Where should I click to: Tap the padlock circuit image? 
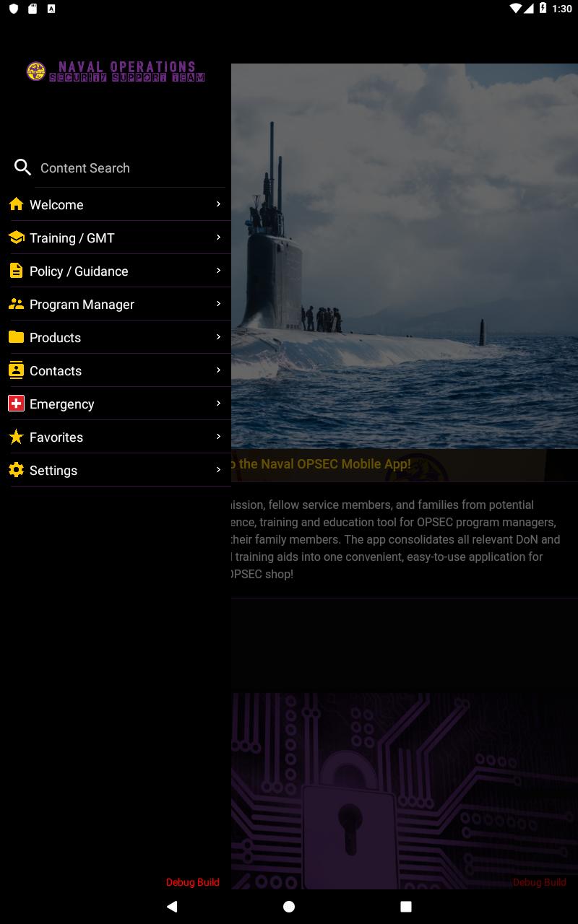click(405, 790)
